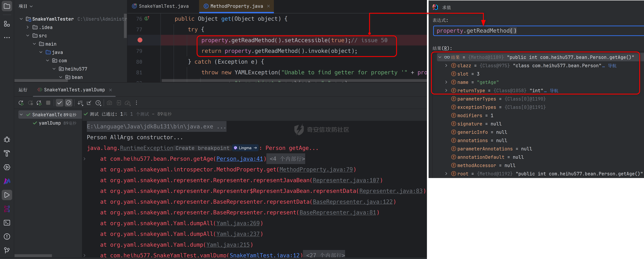
Task: Toggle auto-test rerun icon in Run toolbar
Action: tap(39, 103)
